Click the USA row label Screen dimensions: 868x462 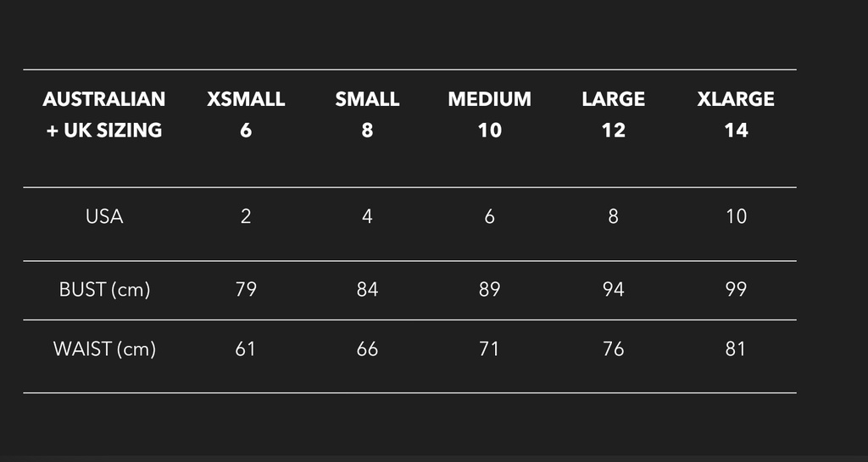pyautogui.click(x=104, y=216)
